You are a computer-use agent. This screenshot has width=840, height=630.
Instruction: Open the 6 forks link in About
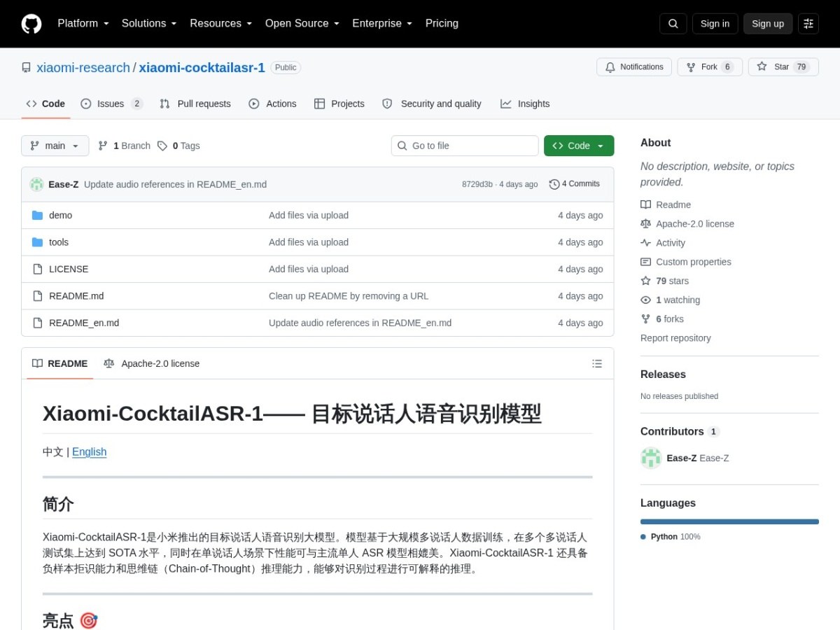click(662, 318)
